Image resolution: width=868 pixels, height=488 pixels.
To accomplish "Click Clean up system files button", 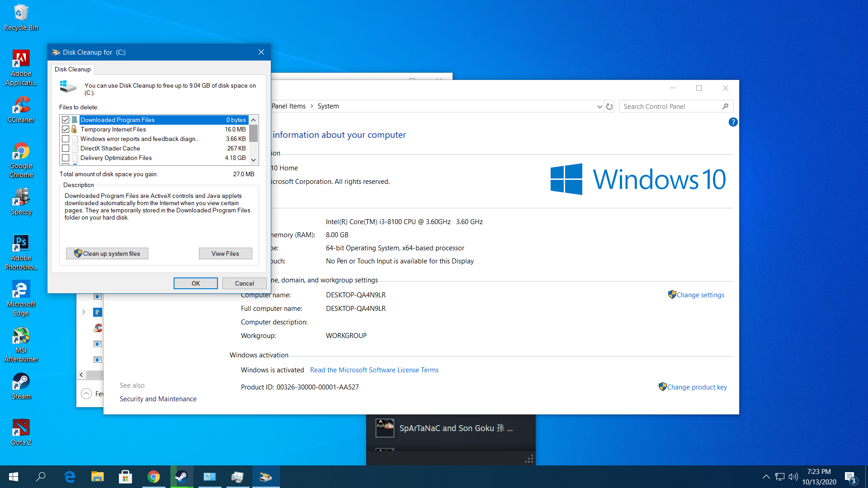I will [x=107, y=253].
